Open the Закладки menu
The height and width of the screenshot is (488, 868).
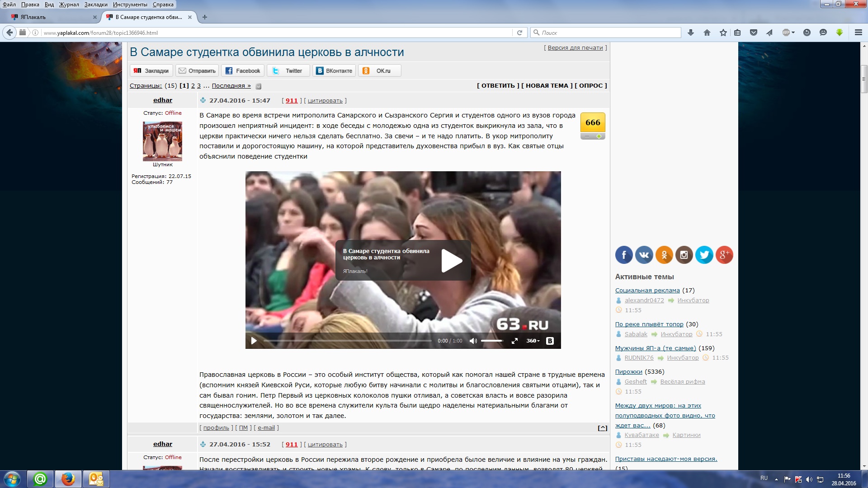[96, 5]
